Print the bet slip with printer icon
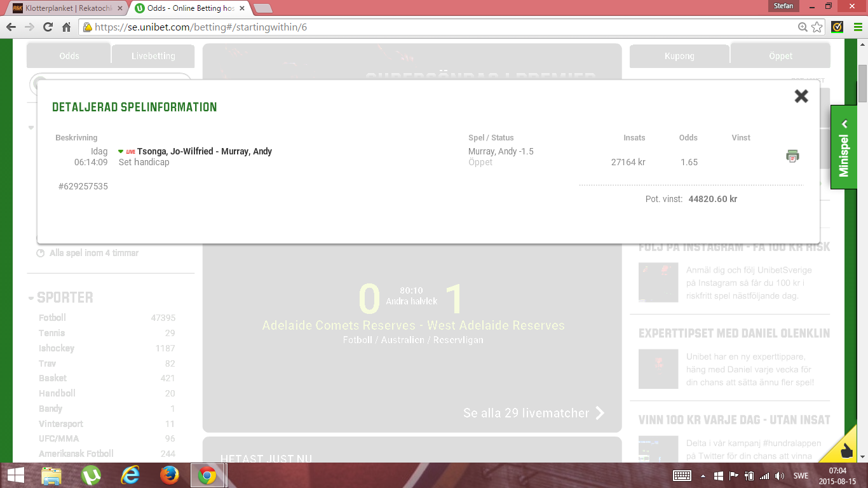The width and height of the screenshot is (868, 488). pyautogui.click(x=792, y=156)
